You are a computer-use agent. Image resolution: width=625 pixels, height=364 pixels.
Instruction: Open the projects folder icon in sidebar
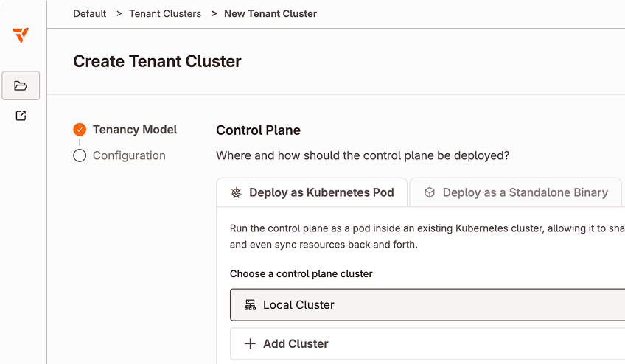point(21,85)
